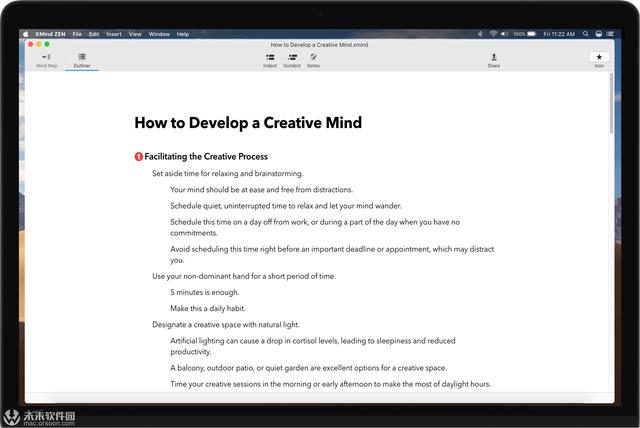Click Use your non-dominant hand line
640x428 pixels.
click(x=244, y=276)
